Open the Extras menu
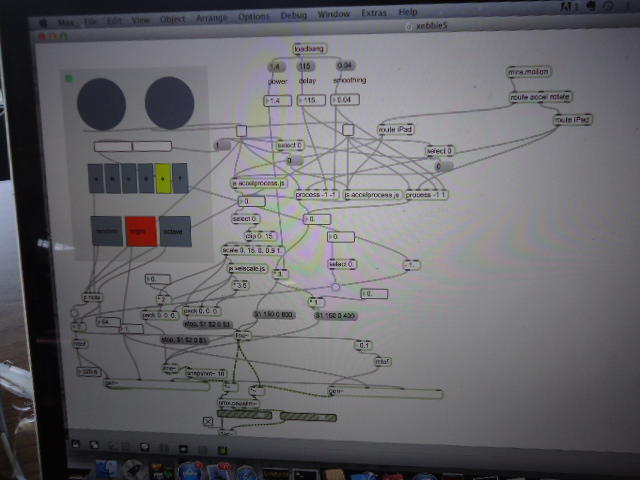Image resolution: width=640 pixels, height=480 pixels. 374,13
